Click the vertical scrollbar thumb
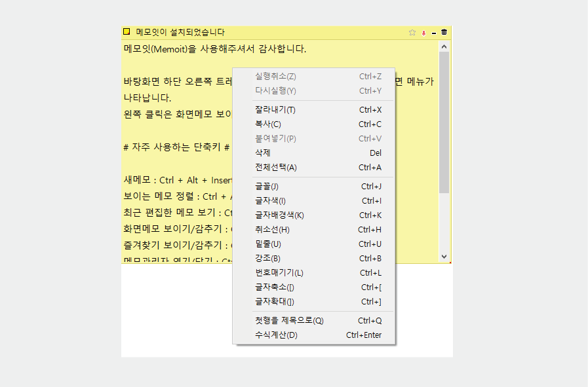This screenshot has height=387, width=588. 444,122
